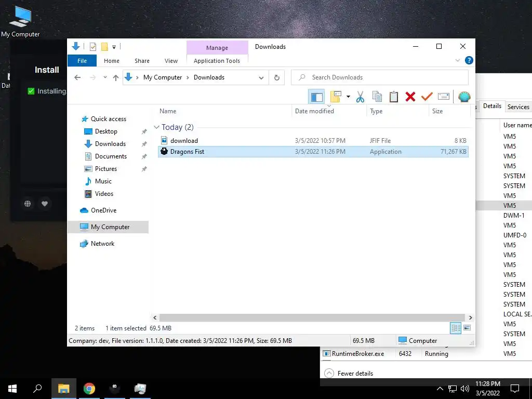Open the Share ribbon tab
The width and height of the screenshot is (532, 399).
point(142,61)
